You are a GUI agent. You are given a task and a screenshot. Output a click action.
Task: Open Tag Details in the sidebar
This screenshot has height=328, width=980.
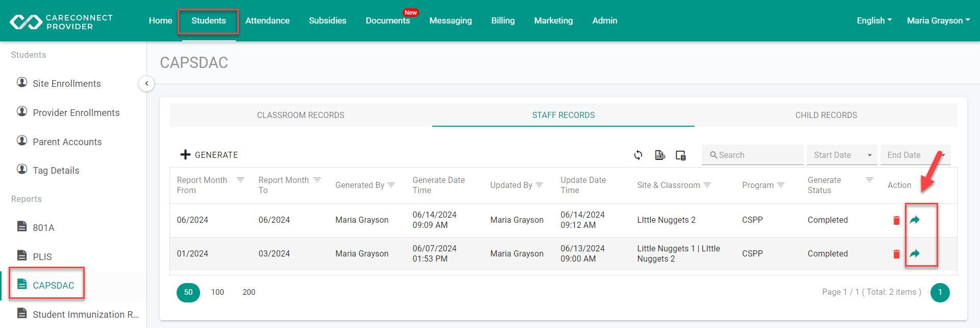(x=56, y=171)
